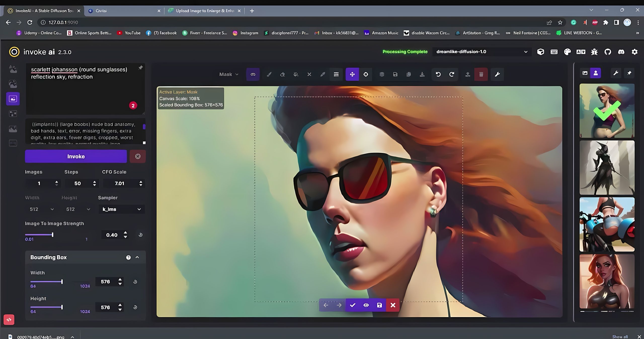Open the Unified Canvas tab in sidebar

(x=13, y=99)
